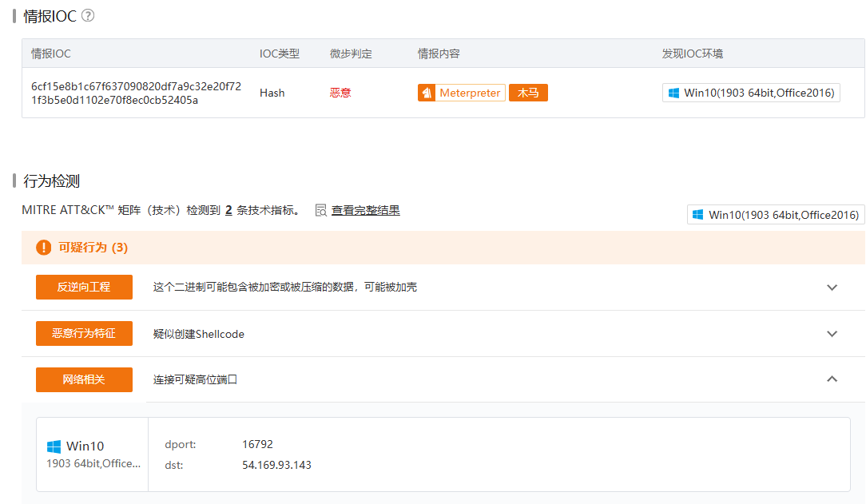Click the orange Meterpreter tag icon
This screenshot has height=504, width=866.
(x=427, y=93)
